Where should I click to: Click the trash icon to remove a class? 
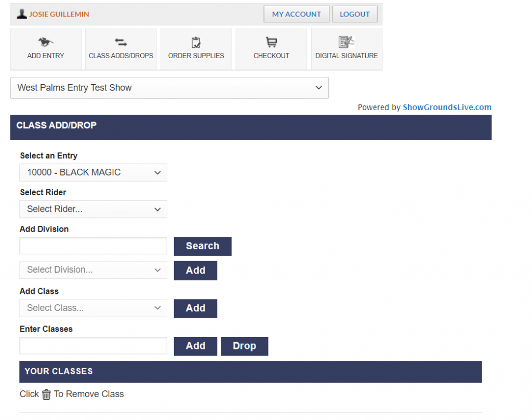click(x=46, y=395)
